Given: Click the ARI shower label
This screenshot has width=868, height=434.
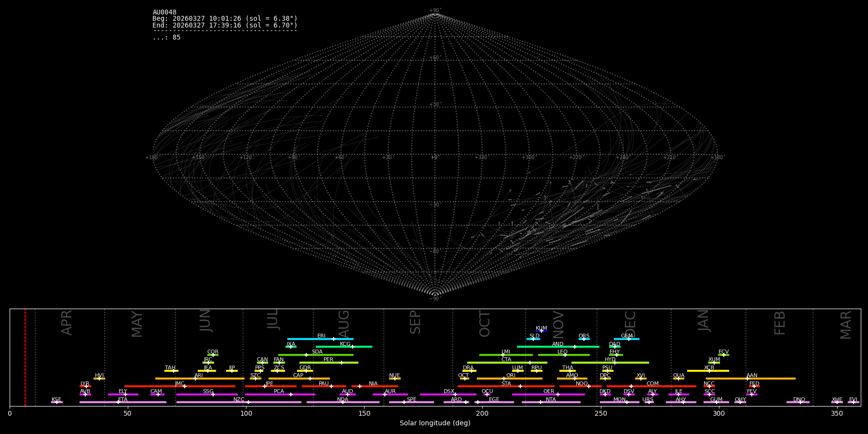Looking at the screenshot, I should tap(198, 376).
